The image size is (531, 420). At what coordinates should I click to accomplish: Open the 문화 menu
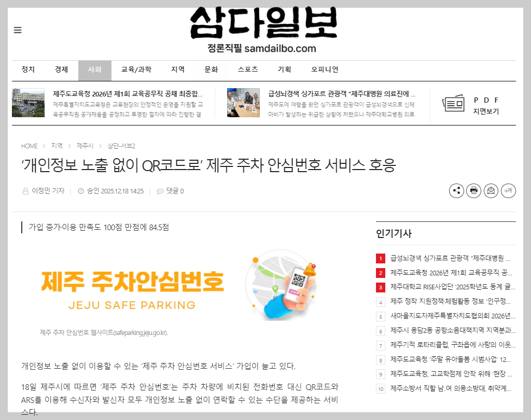click(x=212, y=69)
